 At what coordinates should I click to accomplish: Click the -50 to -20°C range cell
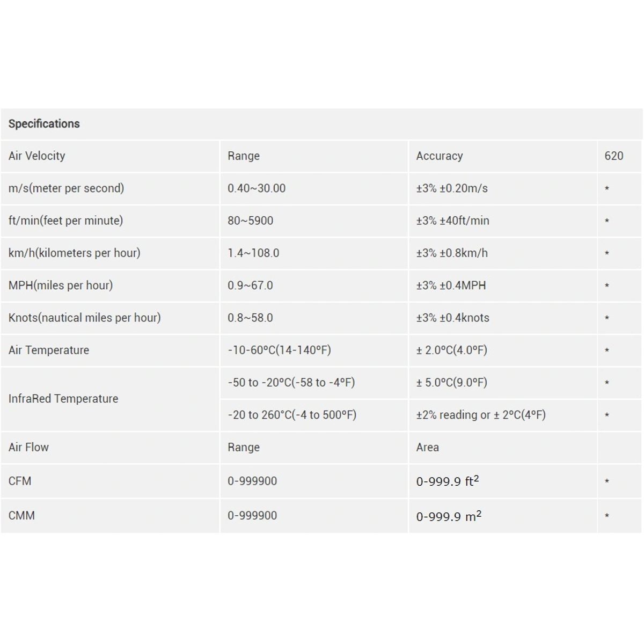(x=314, y=383)
